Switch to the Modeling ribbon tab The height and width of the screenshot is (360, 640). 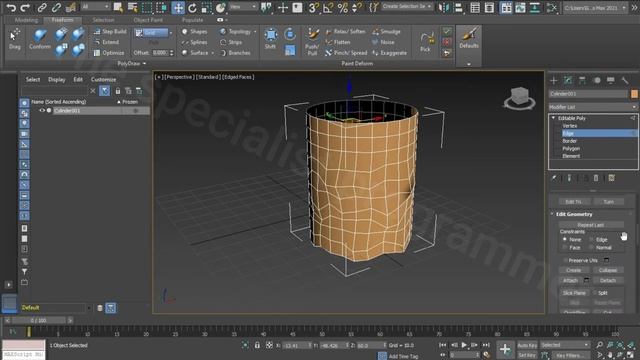tap(26, 20)
